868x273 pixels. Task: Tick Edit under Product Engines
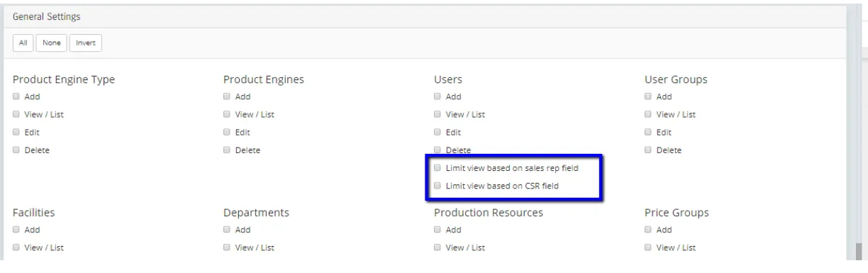(x=227, y=132)
